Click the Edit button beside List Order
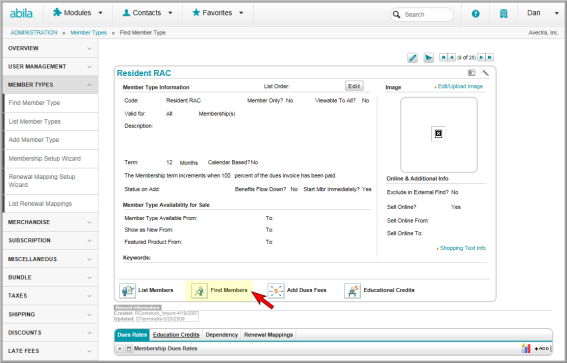This screenshot has height=363, width=567. [x=354, y=86]
